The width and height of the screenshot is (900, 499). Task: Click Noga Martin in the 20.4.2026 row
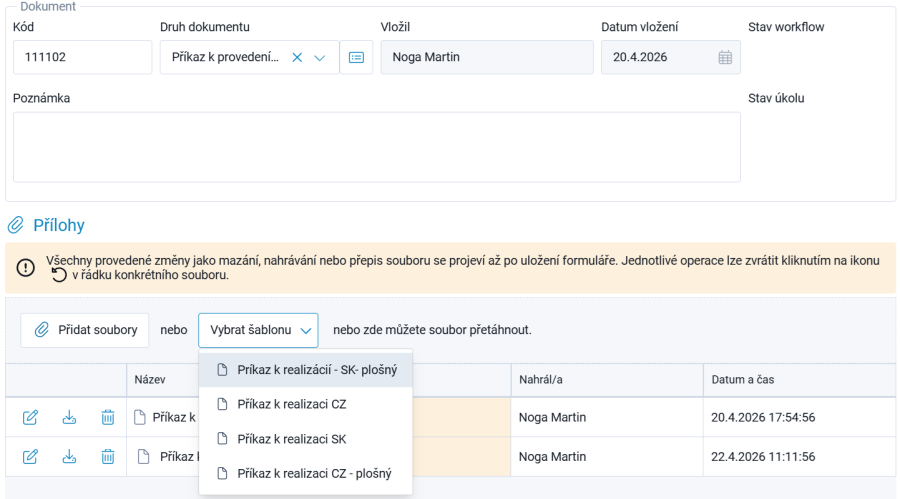click(552, 417)
